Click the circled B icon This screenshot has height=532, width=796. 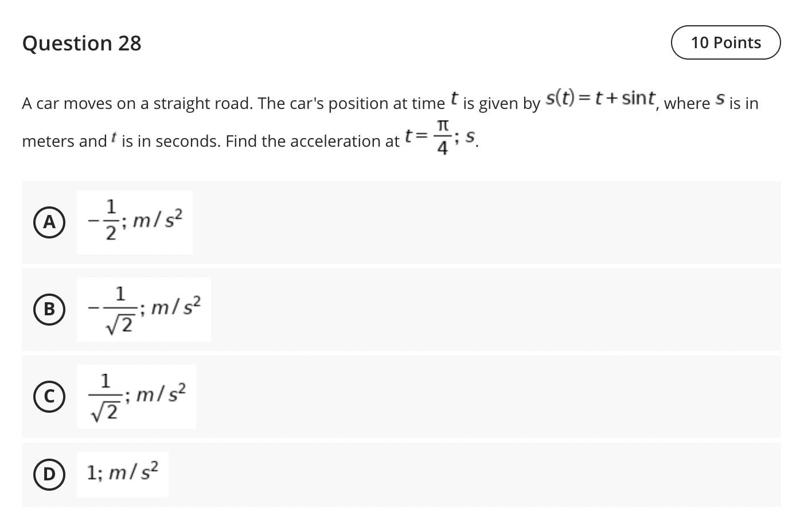coord(50,310)
